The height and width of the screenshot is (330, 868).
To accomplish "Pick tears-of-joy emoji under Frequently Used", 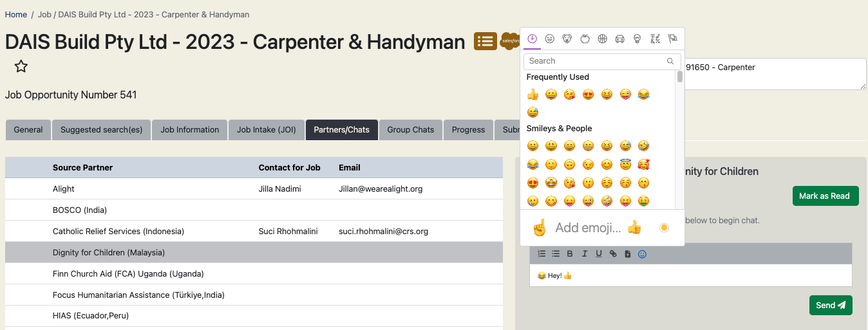I will [x=643, y=95].
